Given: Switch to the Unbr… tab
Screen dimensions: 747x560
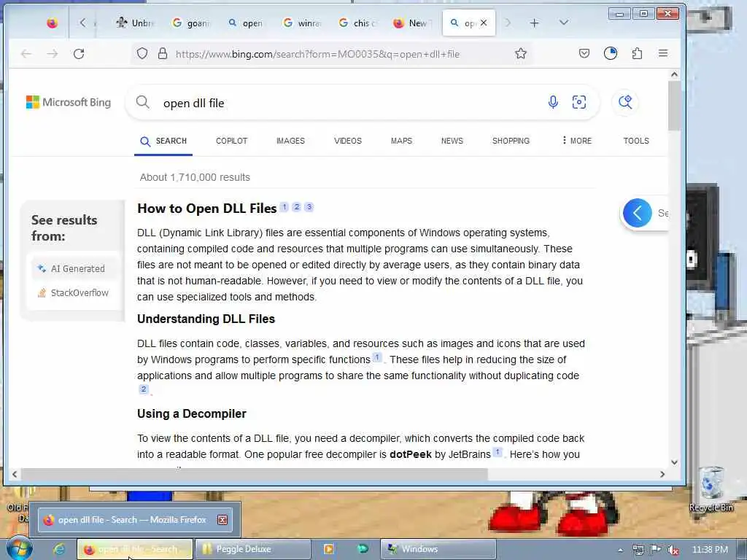Looking at the screenshot, I should [136, 23].
